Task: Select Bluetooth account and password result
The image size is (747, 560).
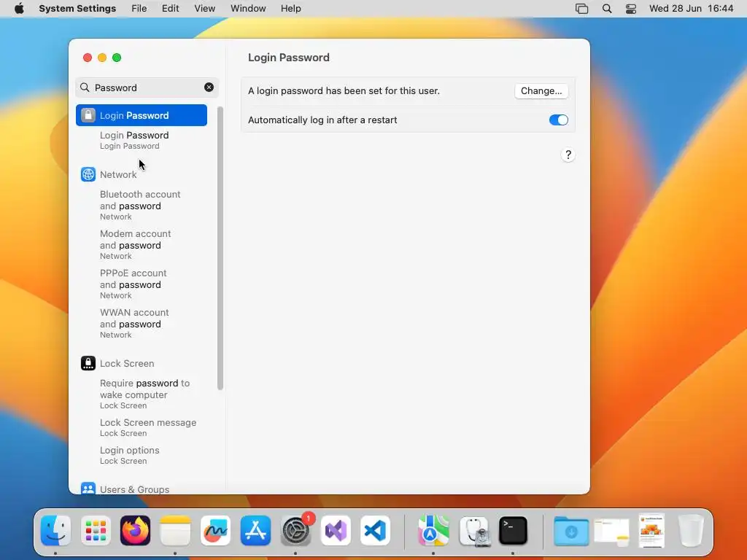Action: pos(140,205)
